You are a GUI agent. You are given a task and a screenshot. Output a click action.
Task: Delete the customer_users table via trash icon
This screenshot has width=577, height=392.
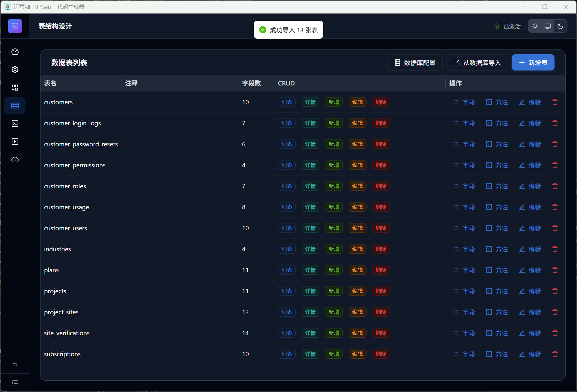pos(555,228)
